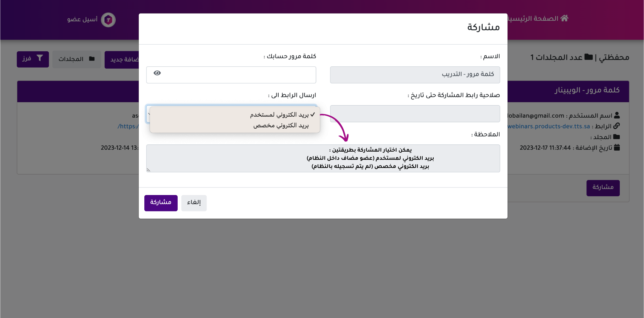This screenshot has width=644, height=318.
Task: Open the webinars.products-dev.tts.sa link
Action: pyautogui.click(x=549, y=126)
